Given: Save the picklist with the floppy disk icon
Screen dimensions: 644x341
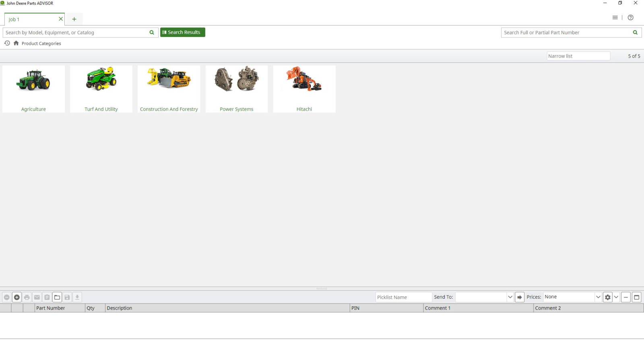Looking at the screenshot, I should pos(67,297).
